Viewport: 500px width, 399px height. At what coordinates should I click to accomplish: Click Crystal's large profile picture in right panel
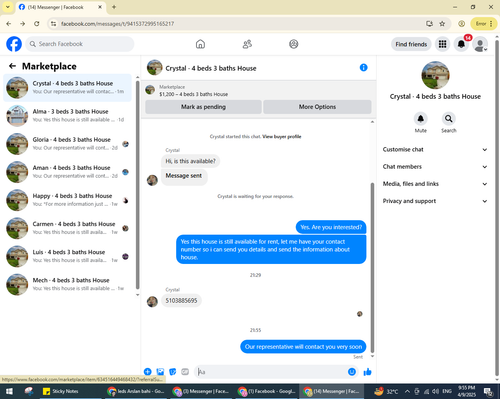point(435,75)
